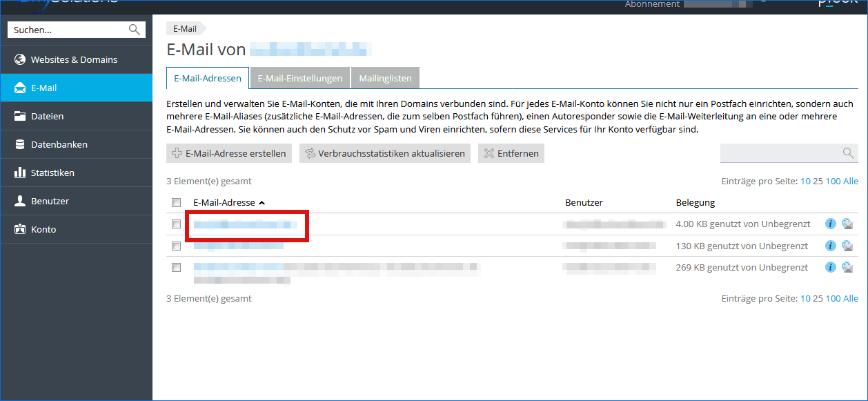Open email address in 130 KB row

pyautogui.click(x=238, y=246)
